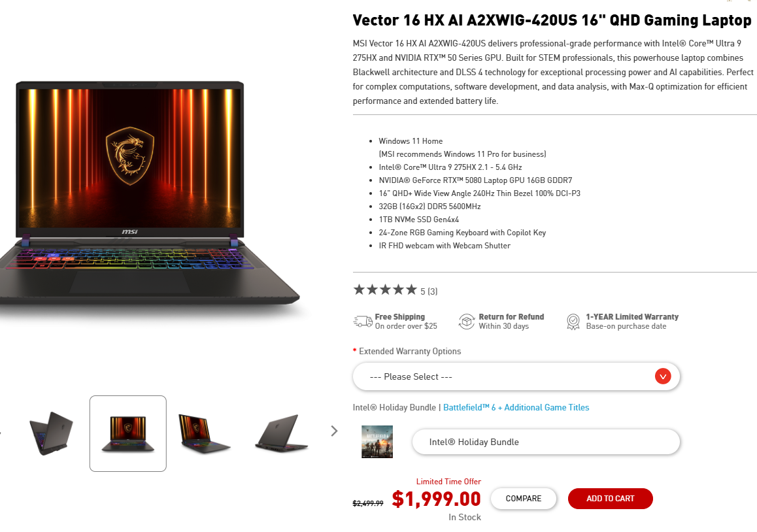Advance thumbnails with the right chevron arrow
This screenshot has width=757, height=532.
[x=334, y=431]
